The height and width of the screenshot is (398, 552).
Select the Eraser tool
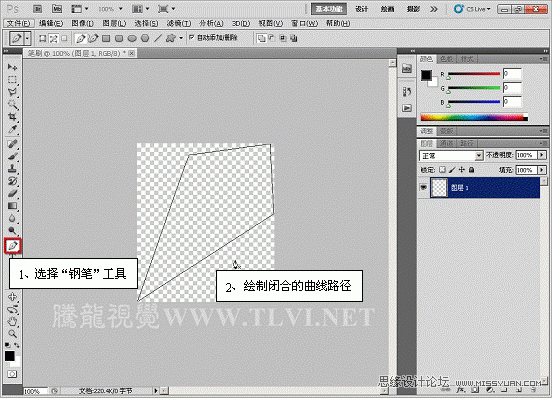click(x=12, y=194)
